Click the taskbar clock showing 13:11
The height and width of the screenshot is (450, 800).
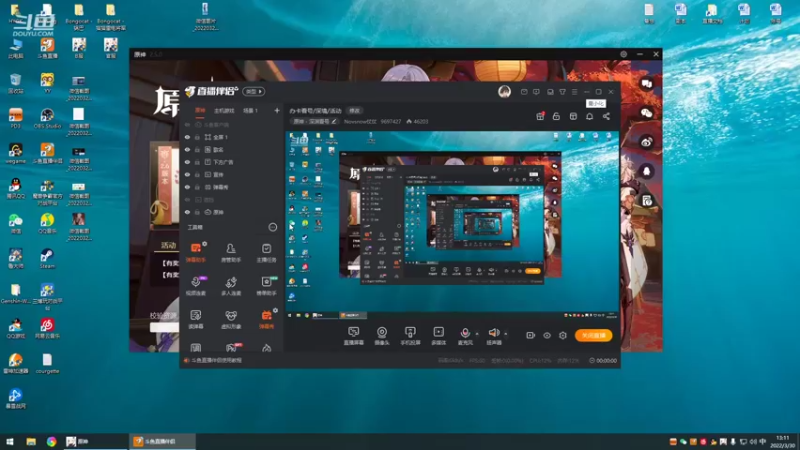coord(783,442)
